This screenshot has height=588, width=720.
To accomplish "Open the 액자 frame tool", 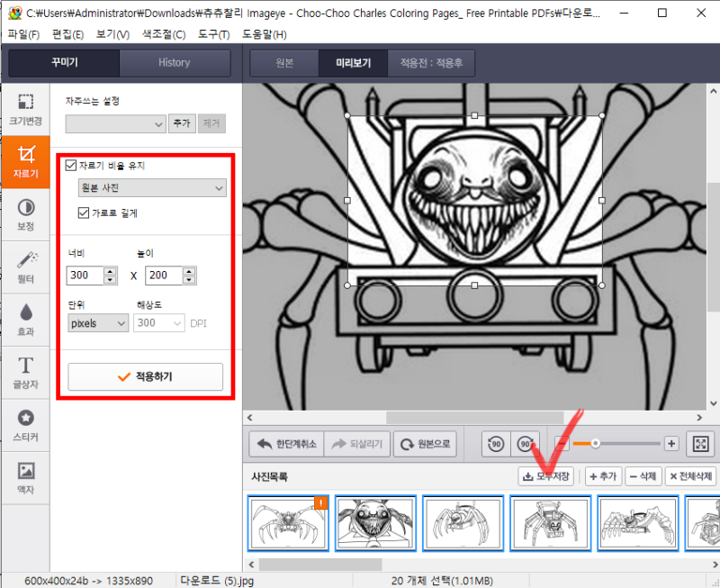I will [26, 478].
